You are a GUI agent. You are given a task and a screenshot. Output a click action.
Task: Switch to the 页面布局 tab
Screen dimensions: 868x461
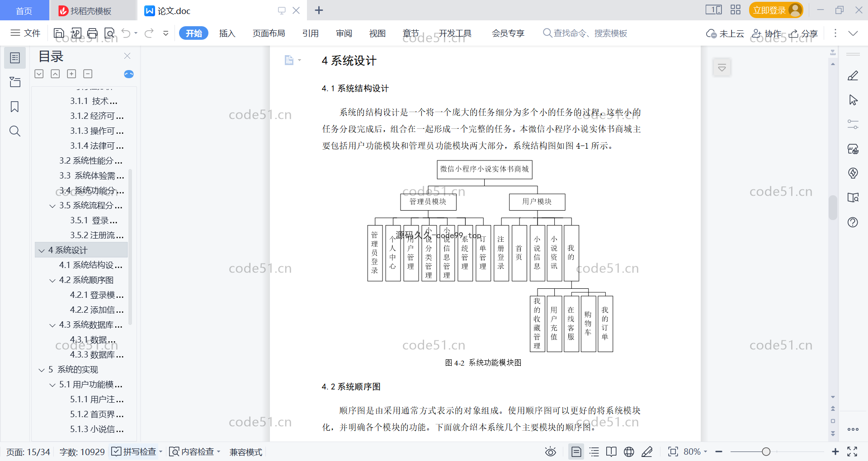[x=269, y=33]
